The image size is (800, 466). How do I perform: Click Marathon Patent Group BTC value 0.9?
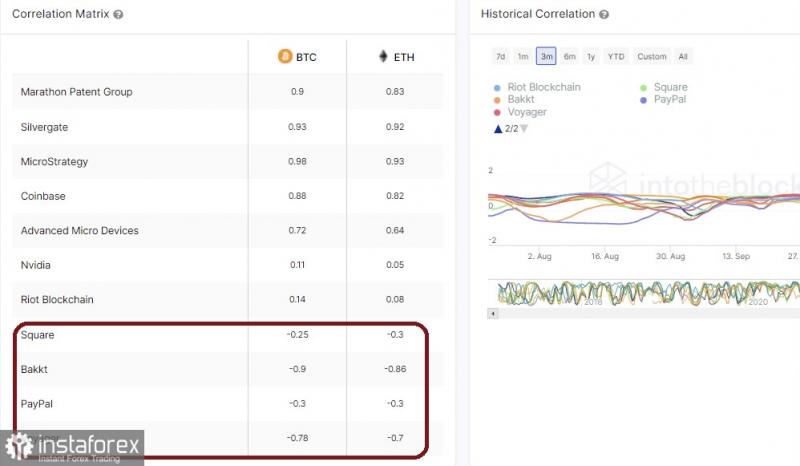pos(297,91)
